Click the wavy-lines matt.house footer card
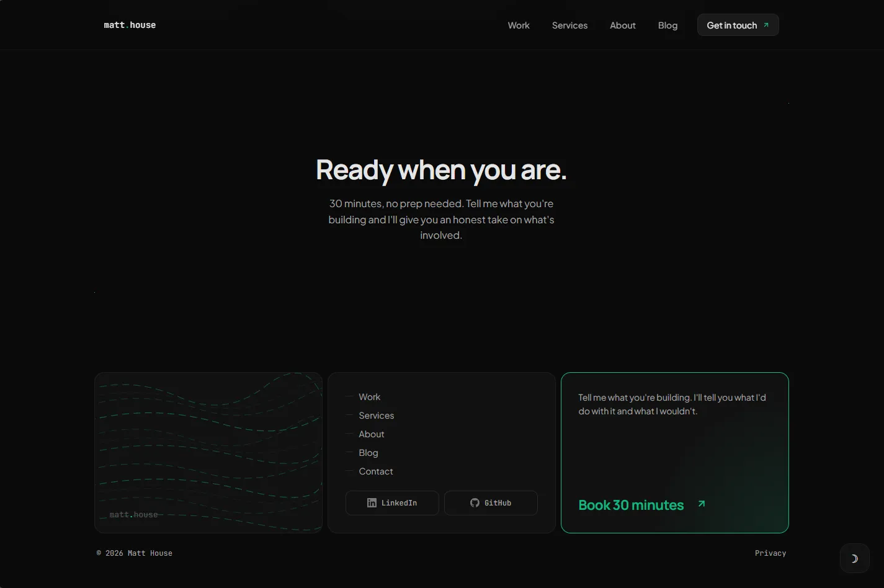Viewport: 884px width, 588px height. click(208, 453)
